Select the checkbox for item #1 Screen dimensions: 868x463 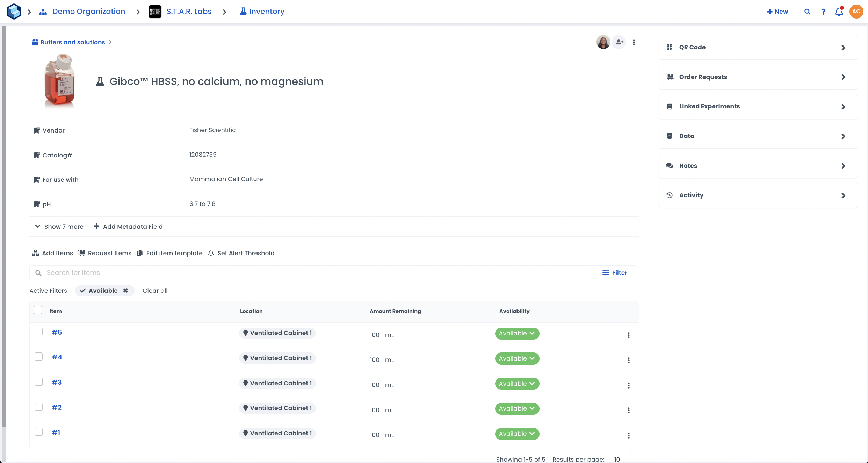38,432
